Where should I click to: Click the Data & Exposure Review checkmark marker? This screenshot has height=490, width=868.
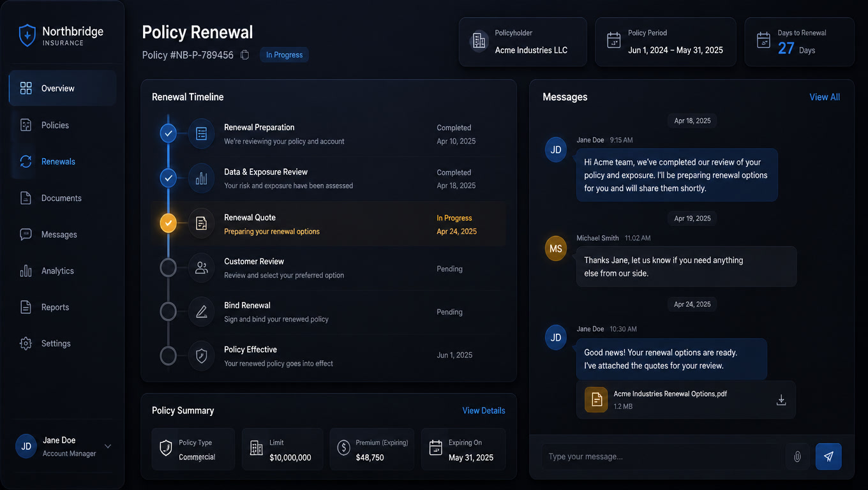[x=168, y=178]
